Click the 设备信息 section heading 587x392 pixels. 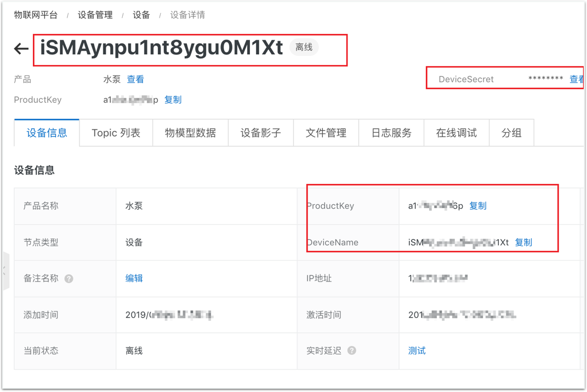(x=35, y=171)
